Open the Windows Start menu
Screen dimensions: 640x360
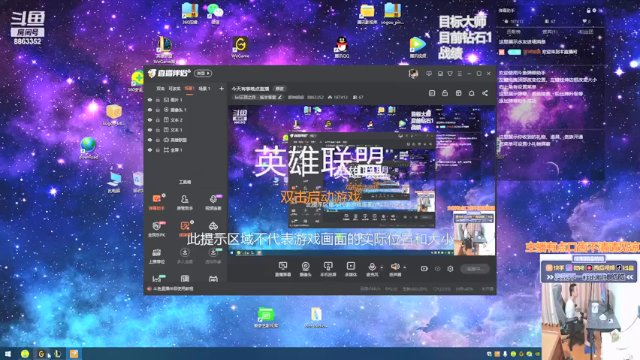(8, 354)
